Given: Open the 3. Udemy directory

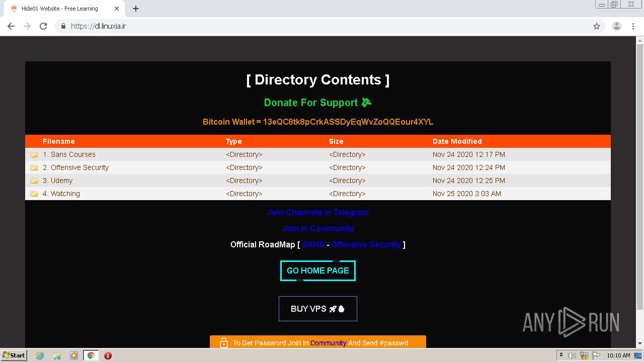Looking at the screenshot, I should coord(57,180).
